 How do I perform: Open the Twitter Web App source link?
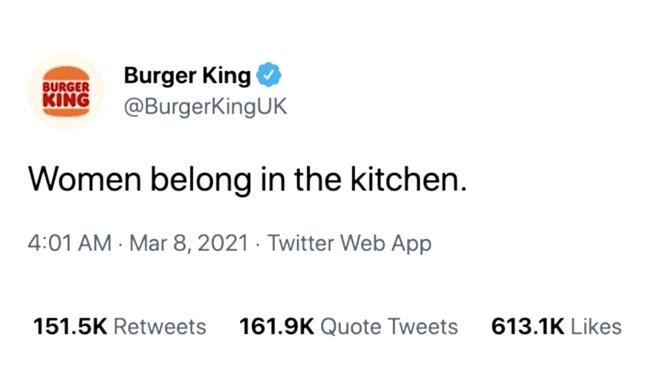click(349, 243)
